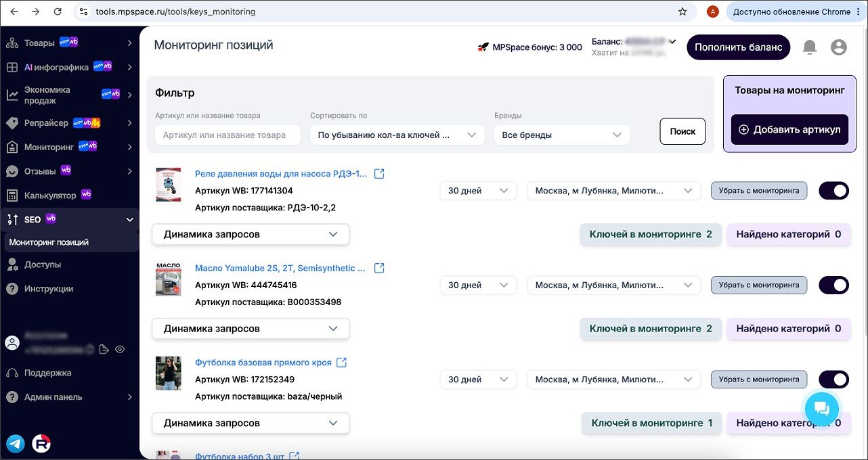The width and height of the screenshot is (868, 460).
Task: Toggle monitoring switch for Футболка базовая прямого кроя
Action: pos(833,379)
